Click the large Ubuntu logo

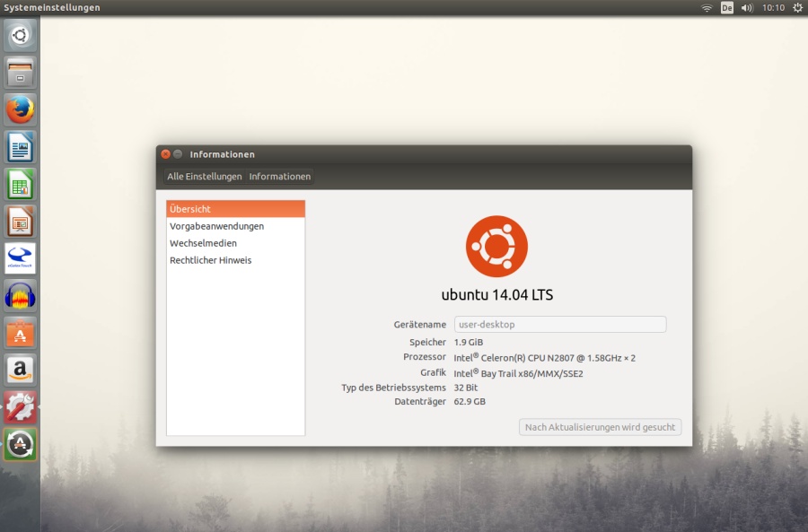point(496,246)
